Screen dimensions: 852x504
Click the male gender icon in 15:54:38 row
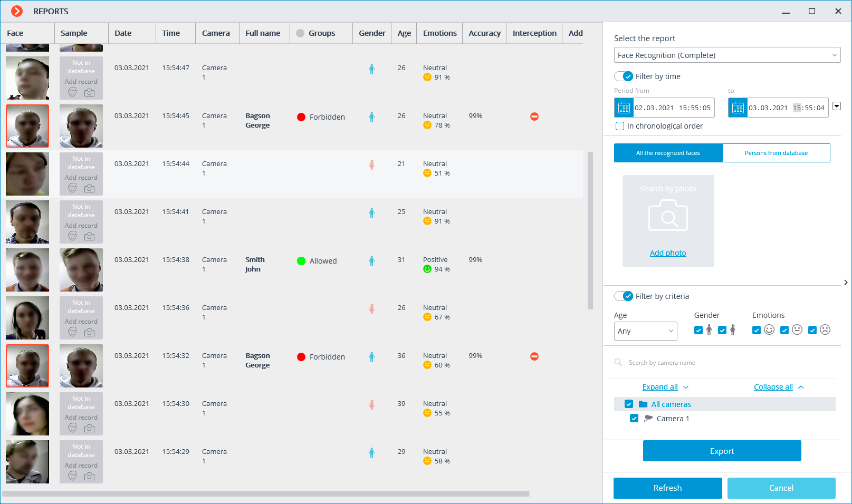(x=372, y=260)
